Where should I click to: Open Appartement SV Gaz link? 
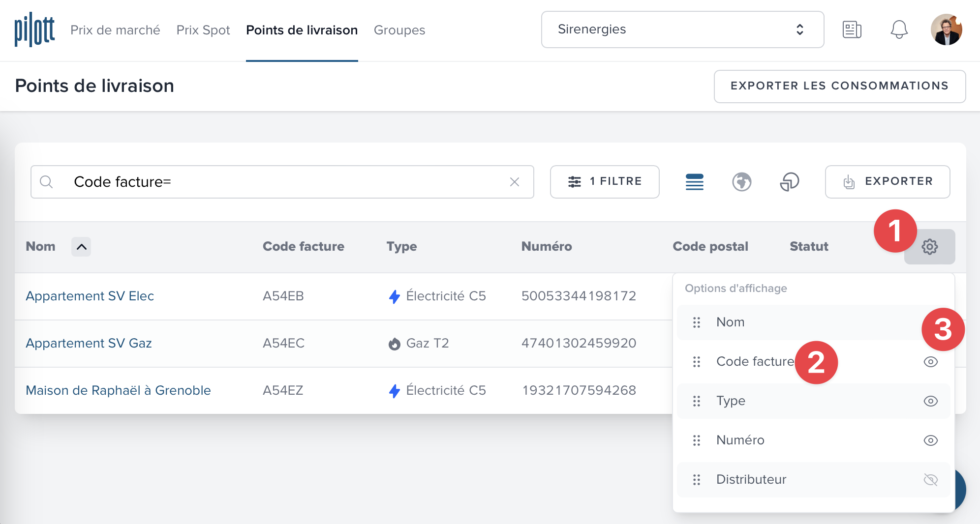89,343
